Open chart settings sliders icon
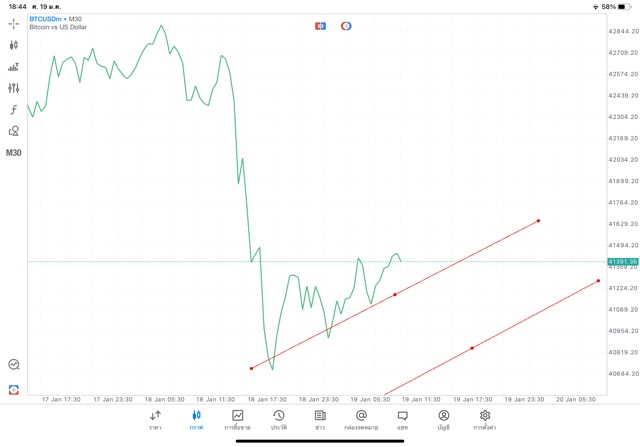640x447 pixels. click(x=14, y=88)
